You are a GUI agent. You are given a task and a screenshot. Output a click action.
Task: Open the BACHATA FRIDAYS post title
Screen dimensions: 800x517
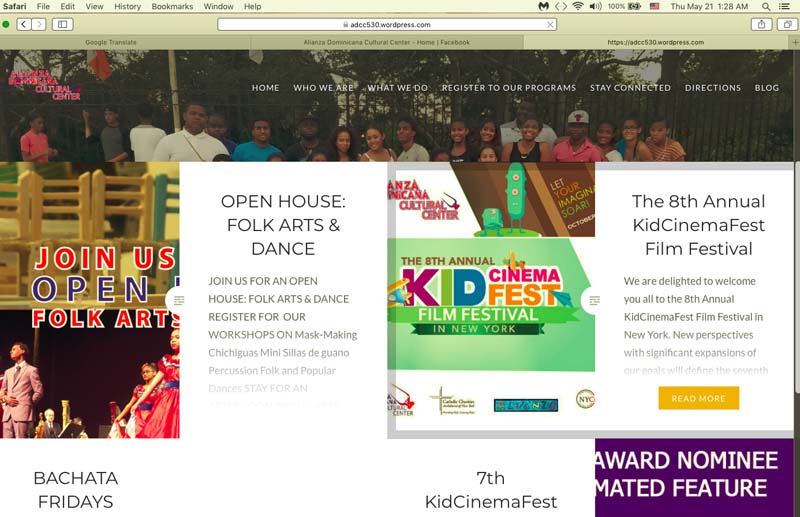point(76,490)
